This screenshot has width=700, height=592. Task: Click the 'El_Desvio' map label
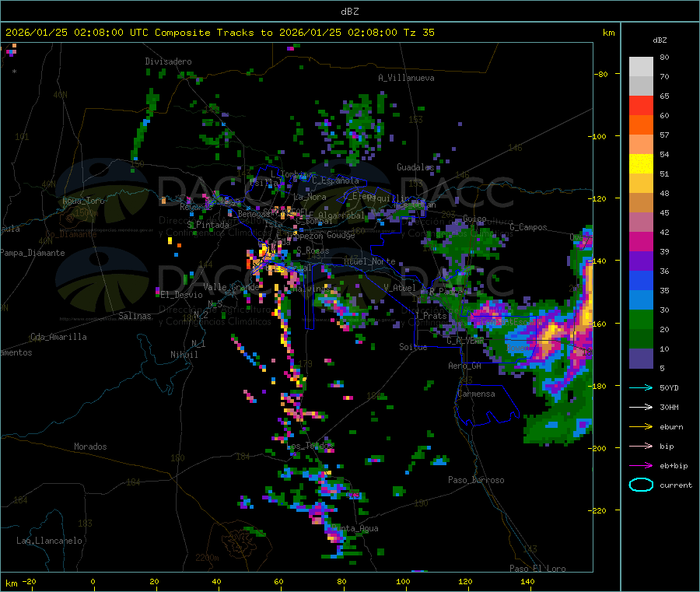tap(182, 295)
